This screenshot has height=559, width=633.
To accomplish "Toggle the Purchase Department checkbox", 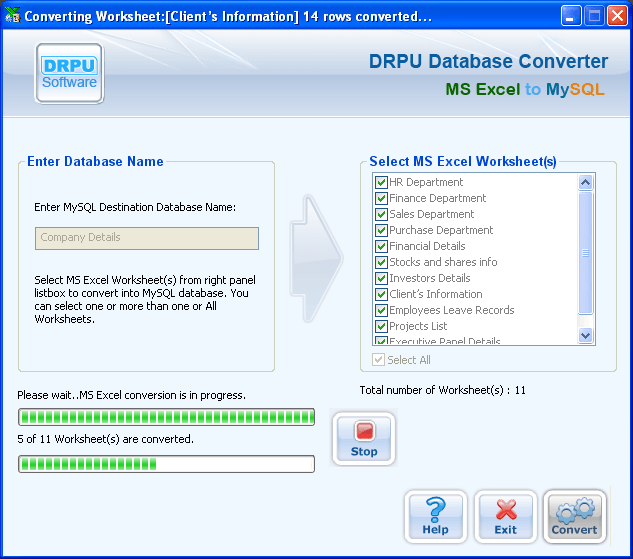I will (381, 230).
